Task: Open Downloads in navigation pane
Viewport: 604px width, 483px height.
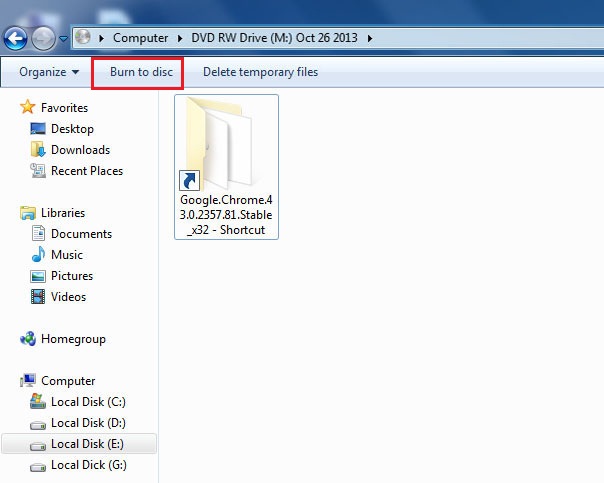Action: pos(81,150)
